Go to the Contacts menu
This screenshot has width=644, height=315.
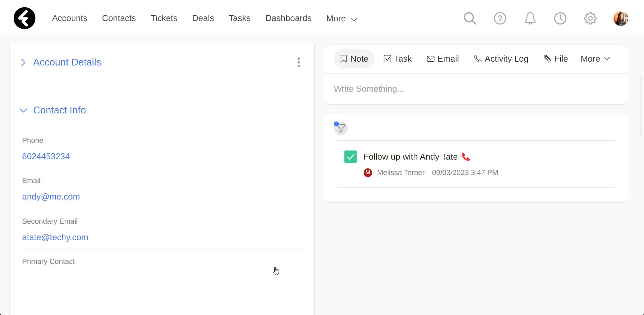coord(119,18)
